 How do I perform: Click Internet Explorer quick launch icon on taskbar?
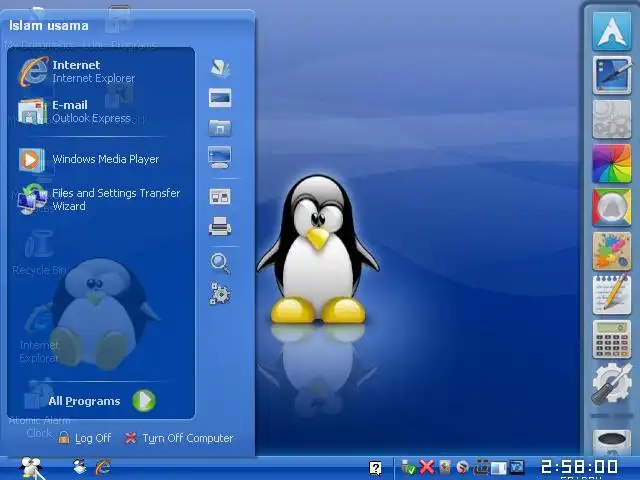tap(103, 467)
